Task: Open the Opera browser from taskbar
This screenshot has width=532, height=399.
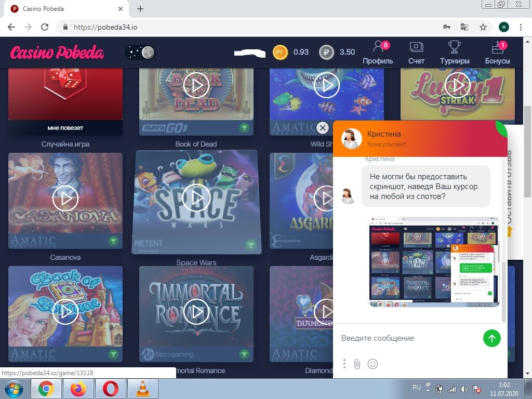Action: 110,389
